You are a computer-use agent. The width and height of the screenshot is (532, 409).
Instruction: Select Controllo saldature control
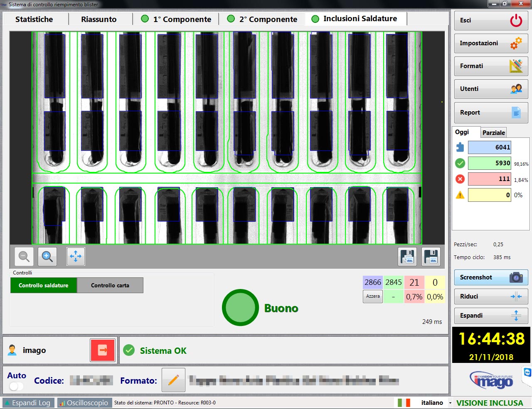[x=44, y=285]
